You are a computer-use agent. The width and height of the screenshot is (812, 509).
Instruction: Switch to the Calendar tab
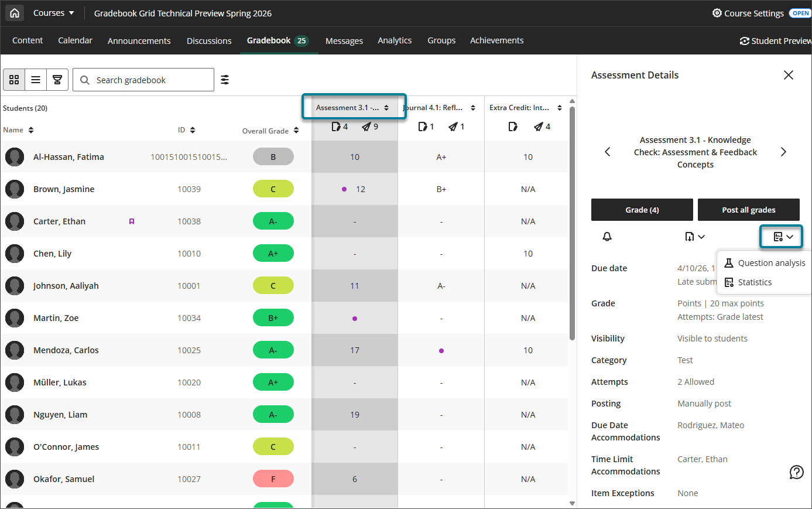click(x=75, y=40)
